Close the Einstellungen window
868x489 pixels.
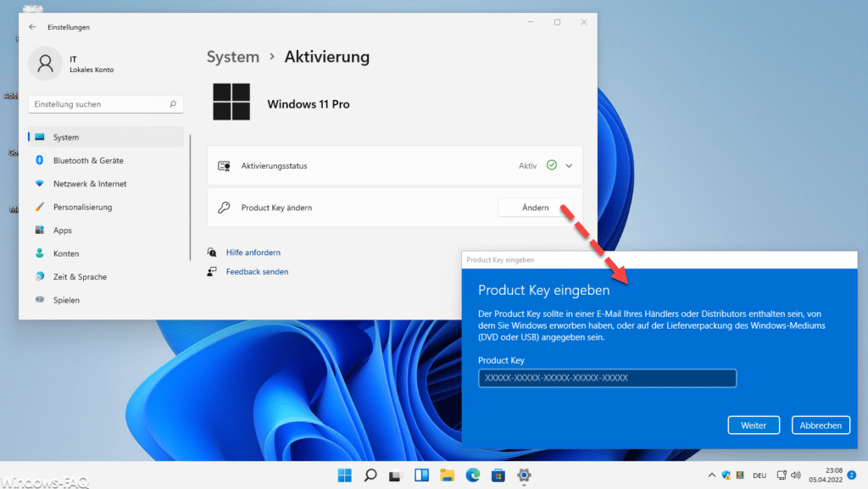point(583,22)
